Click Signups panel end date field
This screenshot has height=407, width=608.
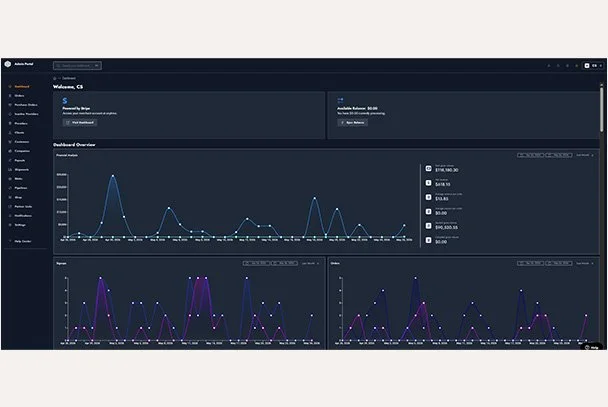coord(285,263)
